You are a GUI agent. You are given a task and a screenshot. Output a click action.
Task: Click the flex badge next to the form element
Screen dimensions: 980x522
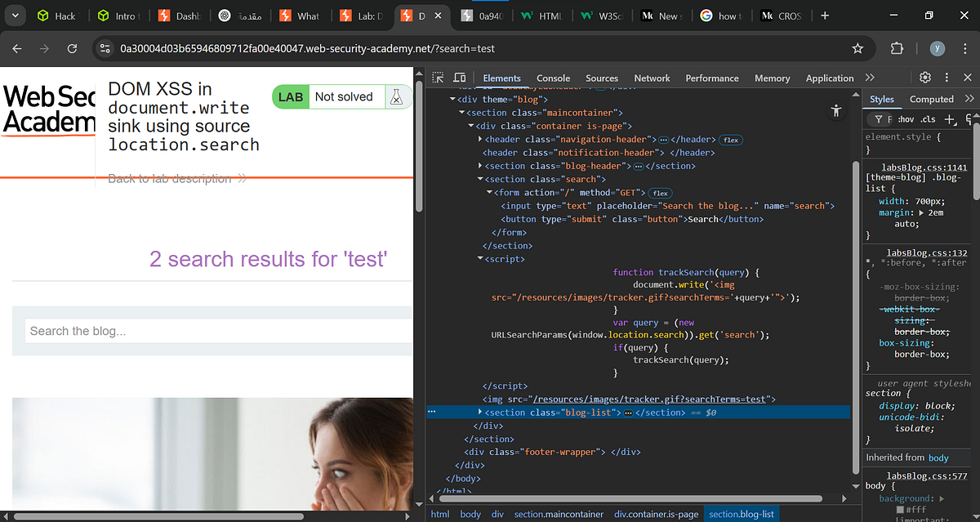point(660,192)
